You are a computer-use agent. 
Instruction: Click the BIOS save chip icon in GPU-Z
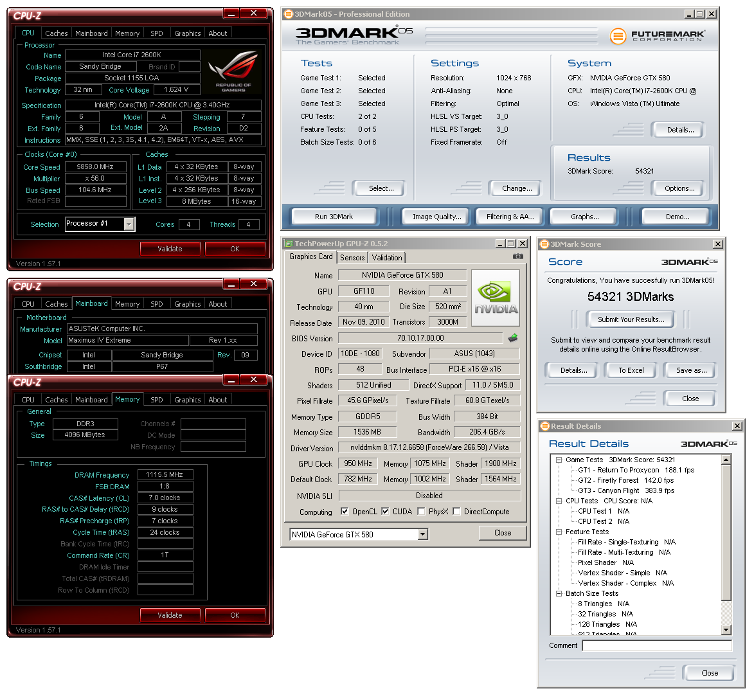click(513, 338)
